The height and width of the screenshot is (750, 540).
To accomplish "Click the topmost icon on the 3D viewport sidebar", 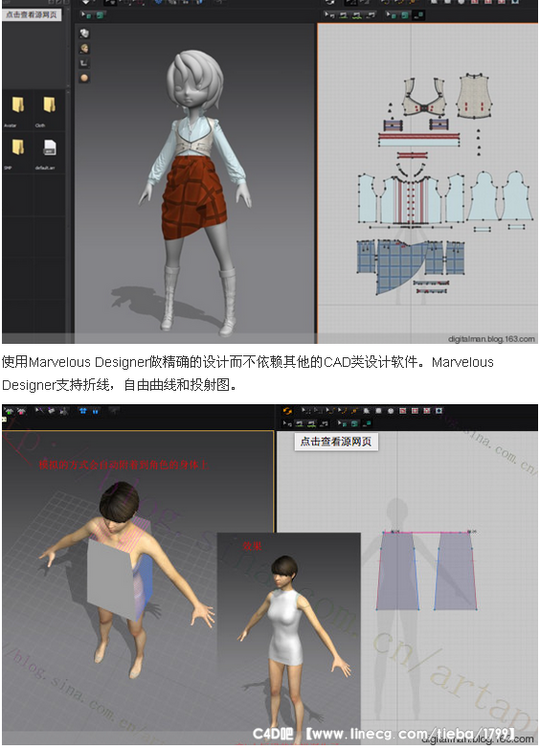I will pos(84,33).
